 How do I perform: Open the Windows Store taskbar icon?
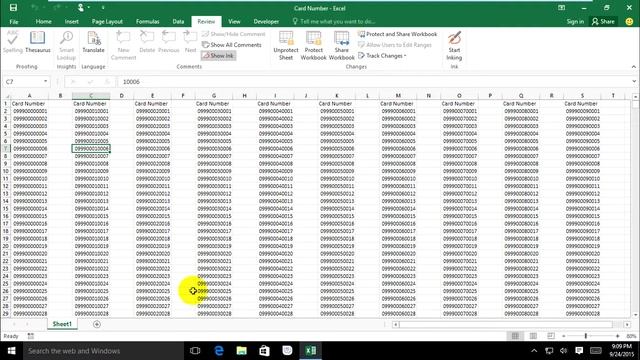(x=264, y=351)
